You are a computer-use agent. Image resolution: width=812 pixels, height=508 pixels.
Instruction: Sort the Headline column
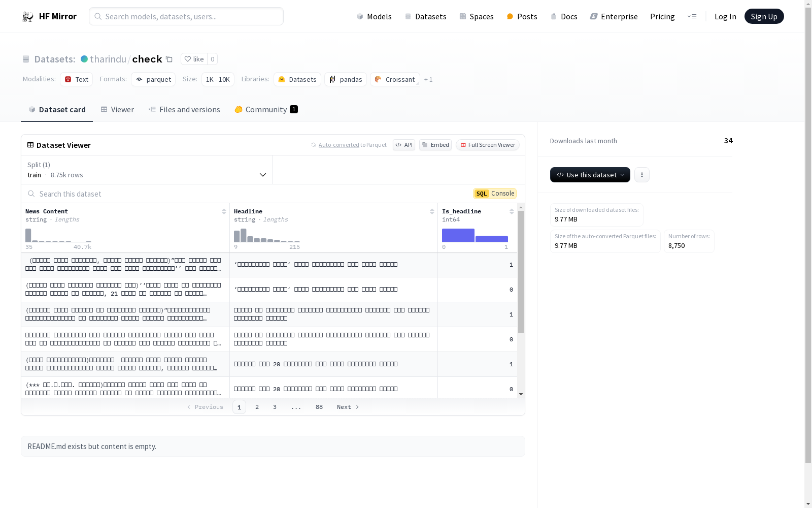coord(432,211)
